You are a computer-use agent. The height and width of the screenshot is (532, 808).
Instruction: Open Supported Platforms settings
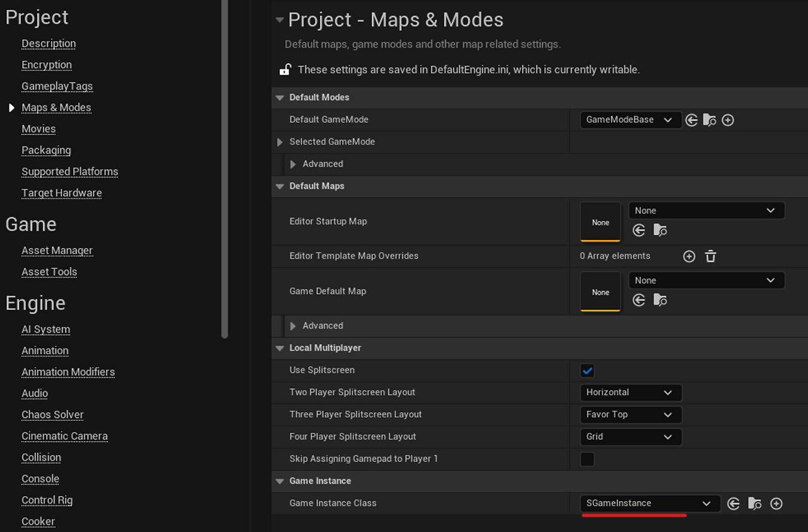point(69,171)
